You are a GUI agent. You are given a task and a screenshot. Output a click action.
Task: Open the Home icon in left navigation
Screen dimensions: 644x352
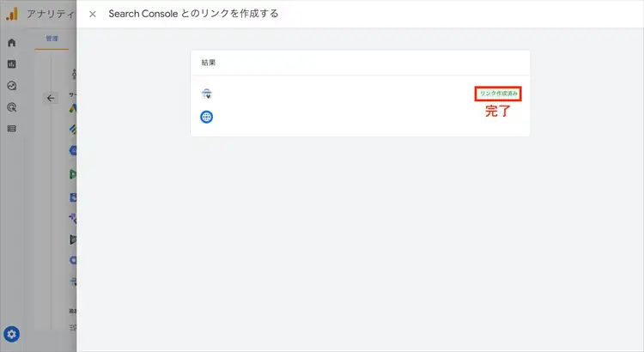tap(12, 42)
